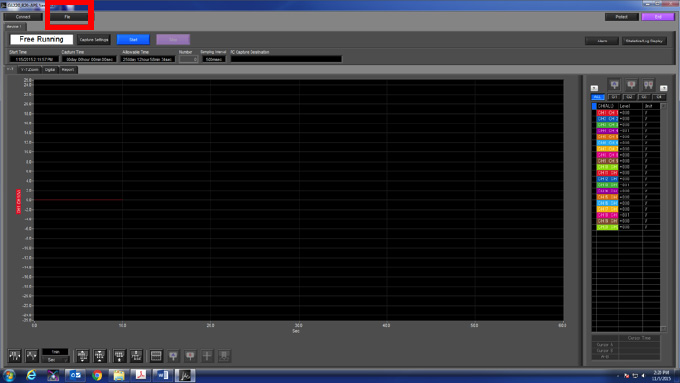Image resolution: width=680 pixels, height=383 pixels.
Task: Open Outlook from taskbar
Action: pyautogui.click(x=75, y=376)
